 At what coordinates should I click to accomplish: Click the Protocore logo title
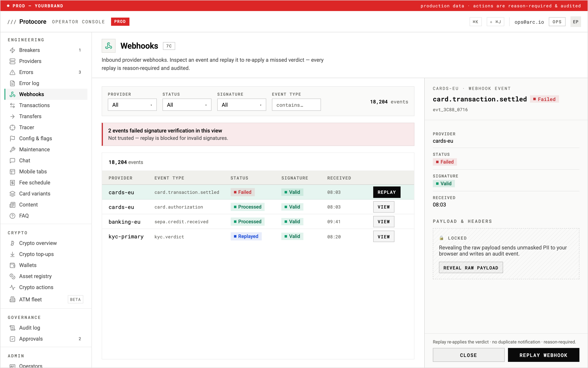pyautogui.click(x=33, y=22)
